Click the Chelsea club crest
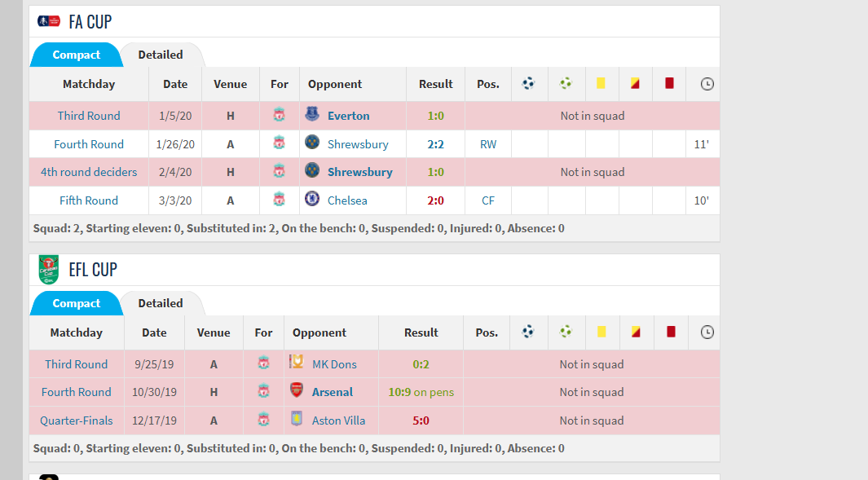The height and width of the screenshot is (480, 868). click(x=312, y=198)
